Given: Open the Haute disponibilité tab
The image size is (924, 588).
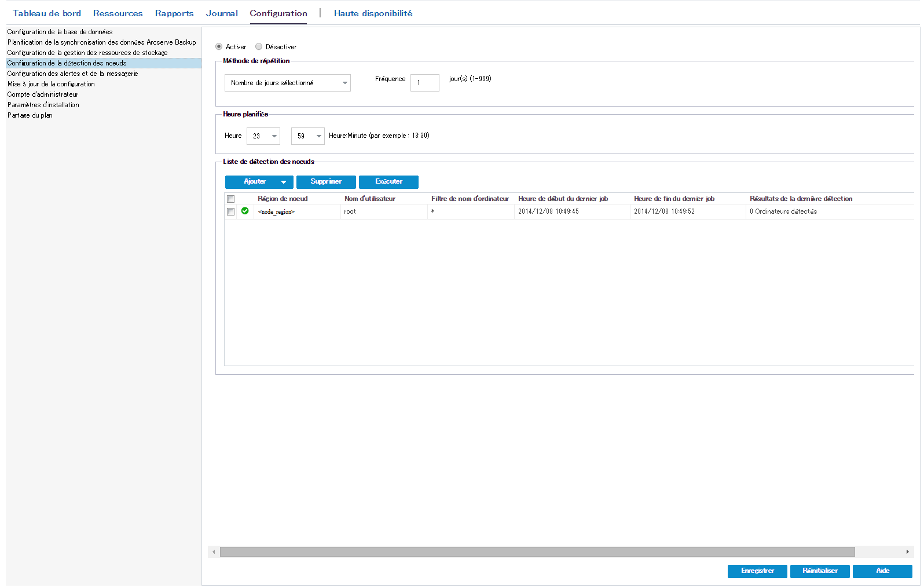Looking at the screenshot, I should (x=373, y=13).
